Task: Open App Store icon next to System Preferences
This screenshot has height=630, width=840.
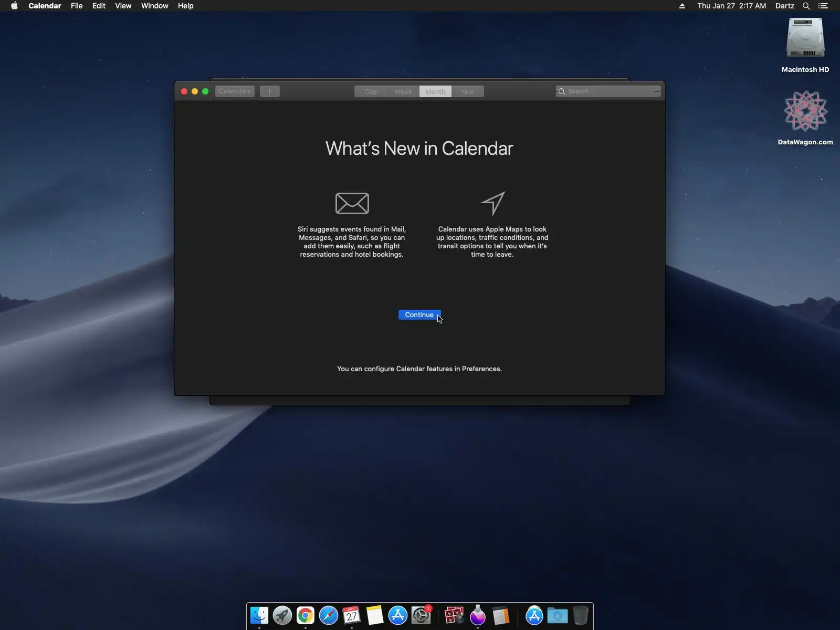Action: point(398,615)
